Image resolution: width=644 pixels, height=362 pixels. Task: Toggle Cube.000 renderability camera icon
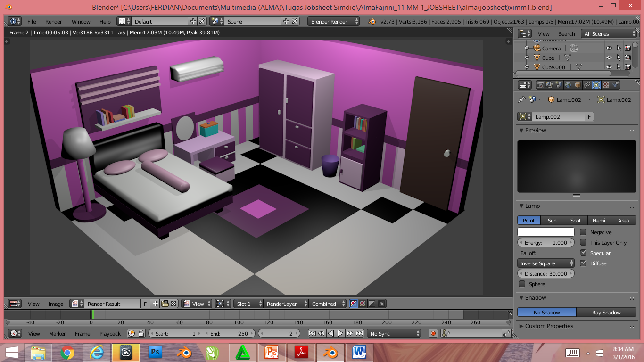pos(627,67)
